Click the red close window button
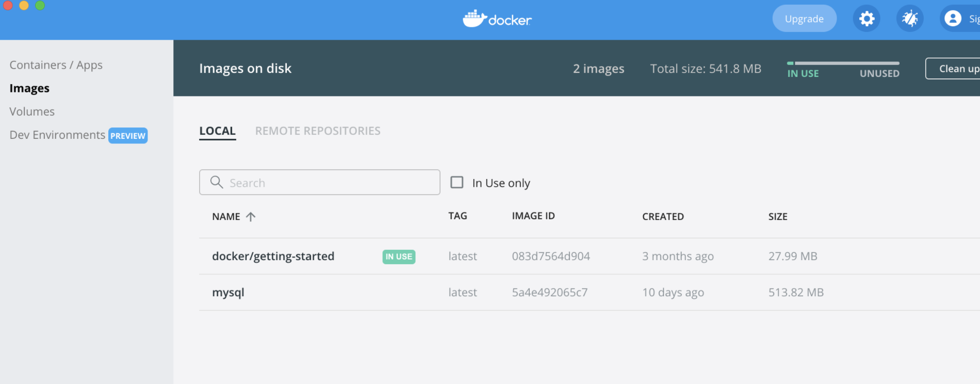 (8, 5)
